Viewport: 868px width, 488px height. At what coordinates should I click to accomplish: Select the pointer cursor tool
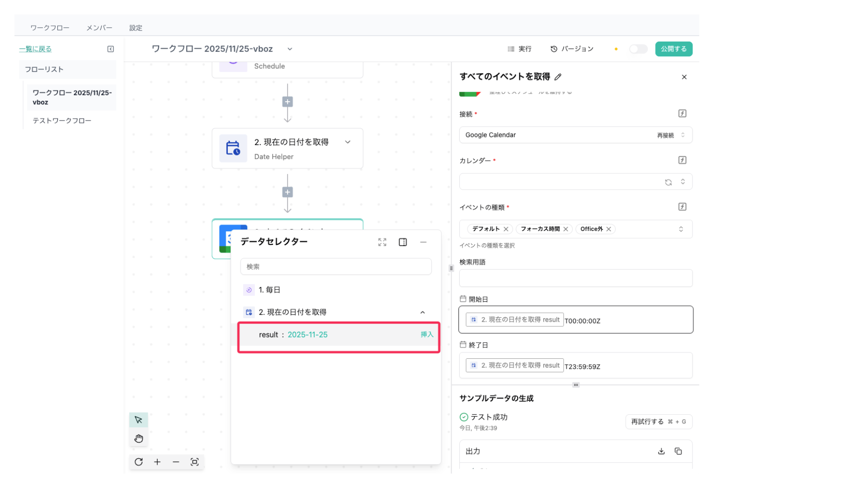[x=138, y=420]
